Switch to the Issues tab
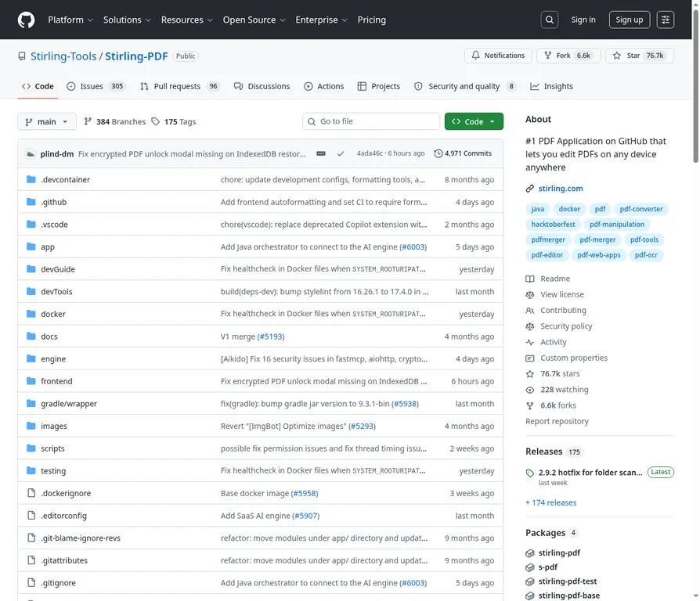 (96, 86)
